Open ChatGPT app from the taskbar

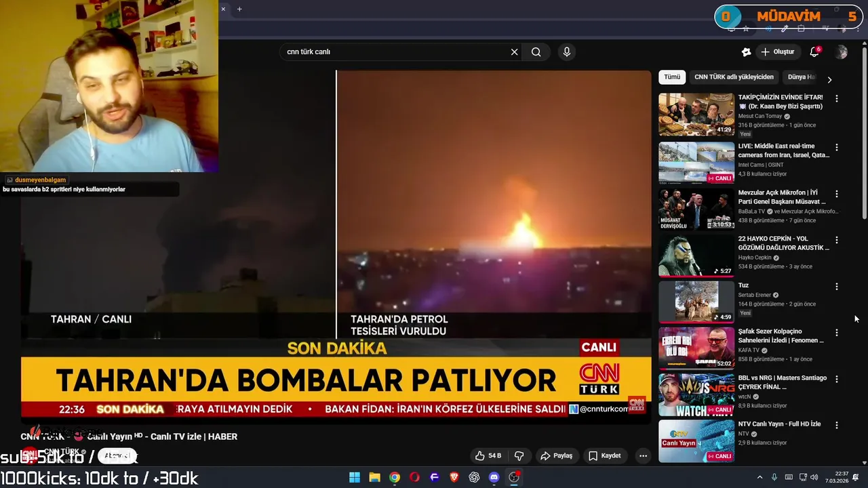point(474,477)
